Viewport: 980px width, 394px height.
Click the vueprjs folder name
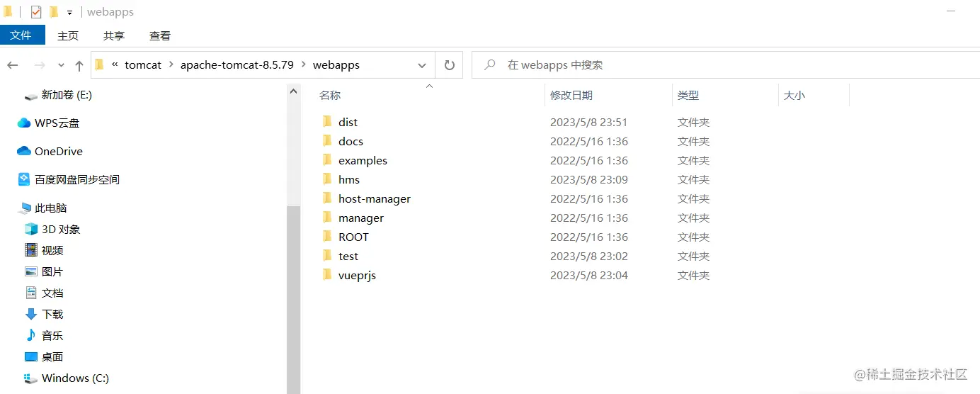pos(357,276)
